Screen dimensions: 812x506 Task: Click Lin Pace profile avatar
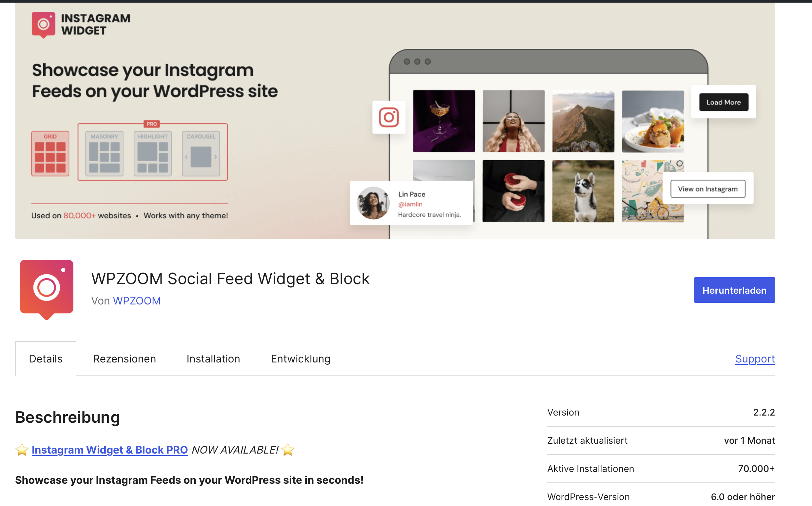point(373,203)
